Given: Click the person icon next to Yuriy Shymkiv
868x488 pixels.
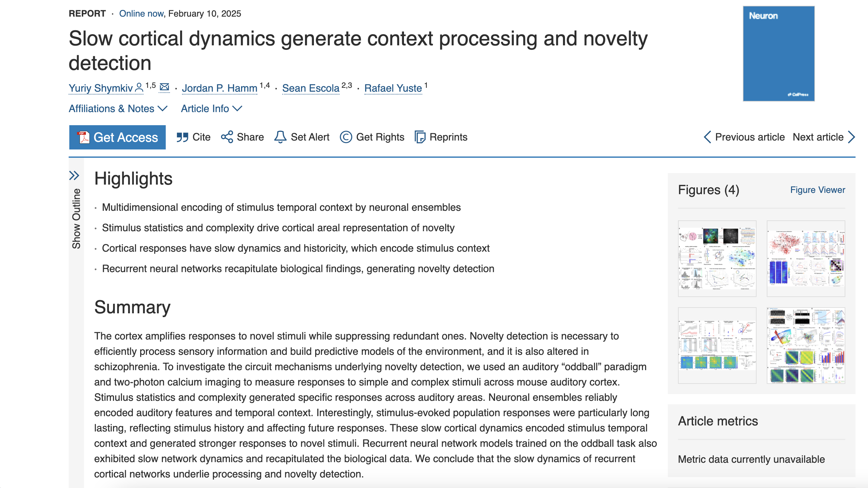Looking at the screenshot, I should point(139,88).
